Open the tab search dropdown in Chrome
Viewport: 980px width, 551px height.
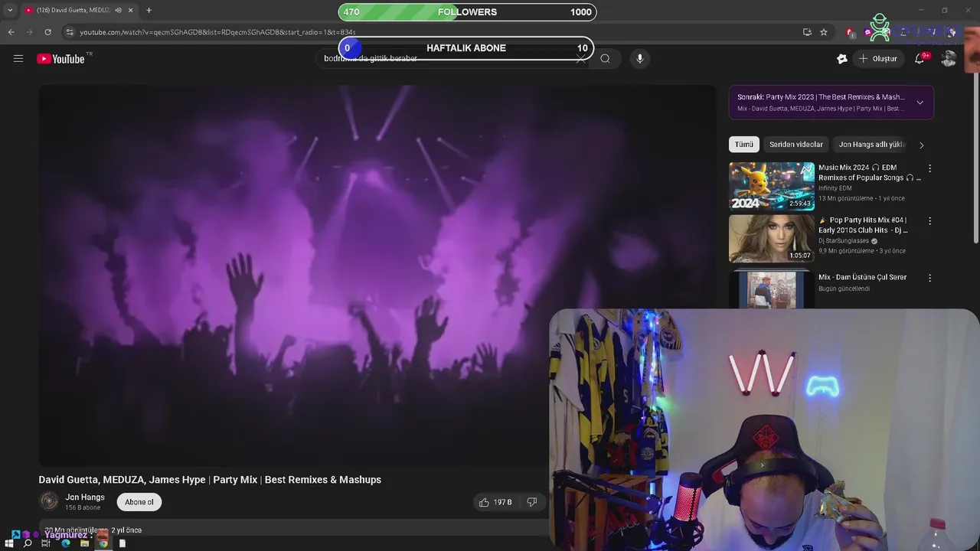[10, 10]
